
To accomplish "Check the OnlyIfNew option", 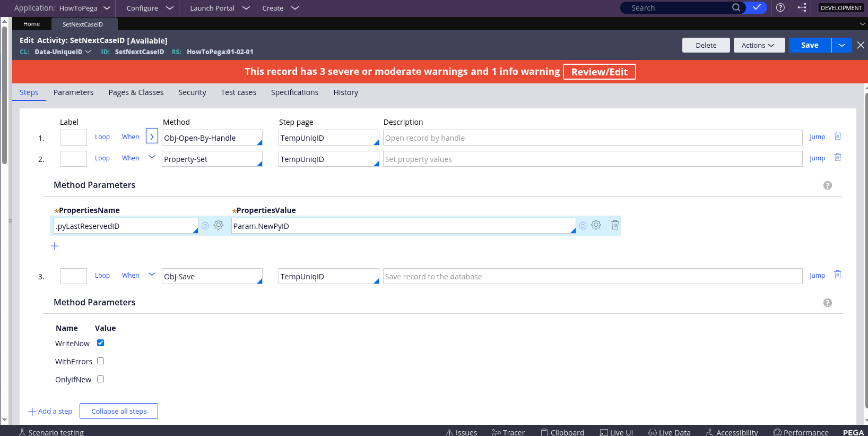I will [101, 379].
